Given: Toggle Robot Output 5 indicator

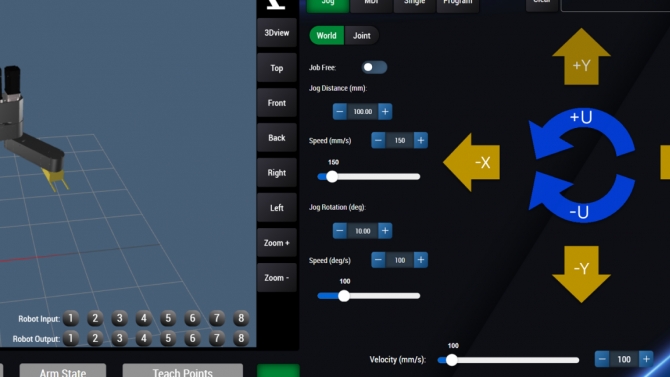Looking at the screenshot, I should tap(168, 338).
